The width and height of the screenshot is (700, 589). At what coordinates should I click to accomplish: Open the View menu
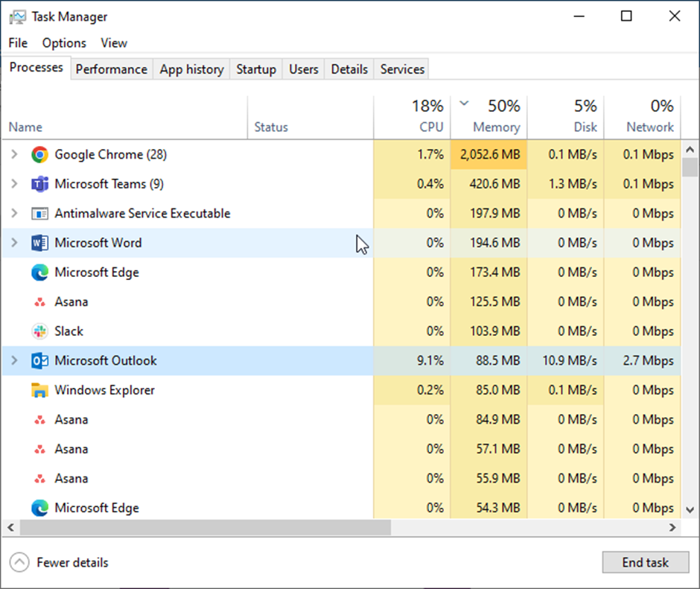(x=114, y=43)
